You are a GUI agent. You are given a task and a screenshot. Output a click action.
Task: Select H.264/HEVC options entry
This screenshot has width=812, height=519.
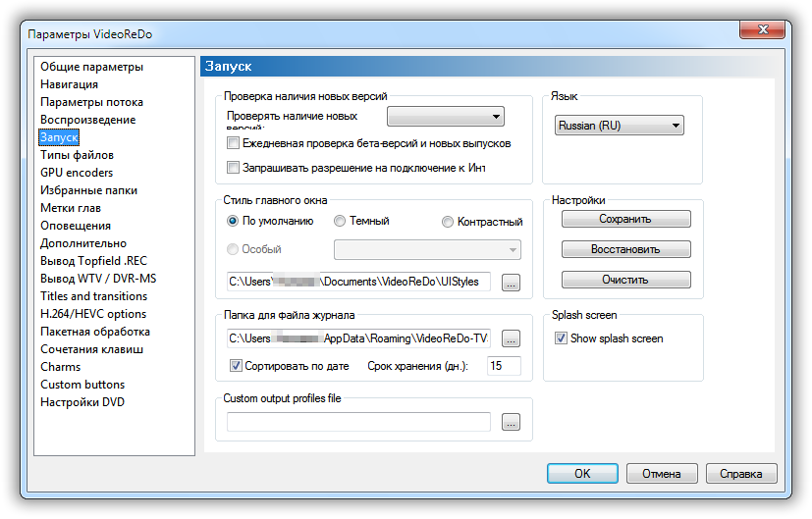coord(93,314)
